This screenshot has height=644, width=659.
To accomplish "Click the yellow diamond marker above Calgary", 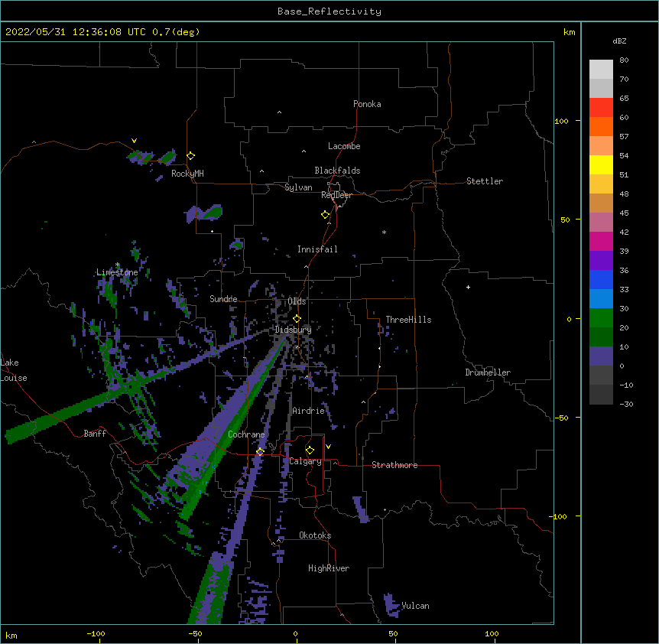I will [310, 450].
